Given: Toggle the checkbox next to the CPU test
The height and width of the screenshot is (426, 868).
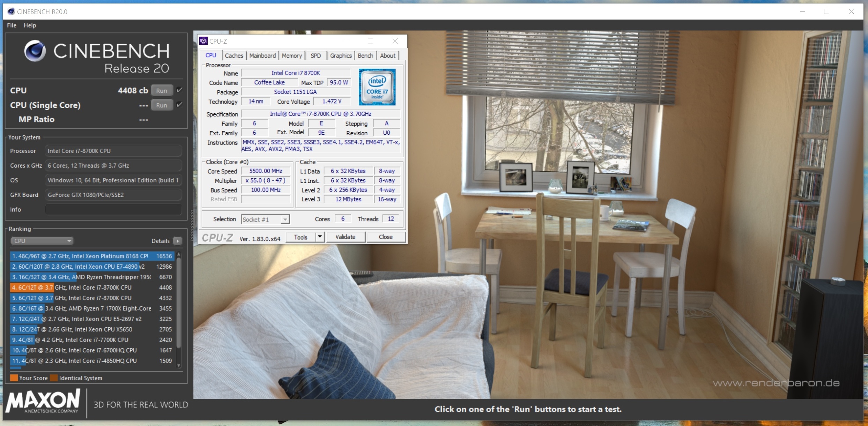Looking at the screenshot, I should pos(179,90).
